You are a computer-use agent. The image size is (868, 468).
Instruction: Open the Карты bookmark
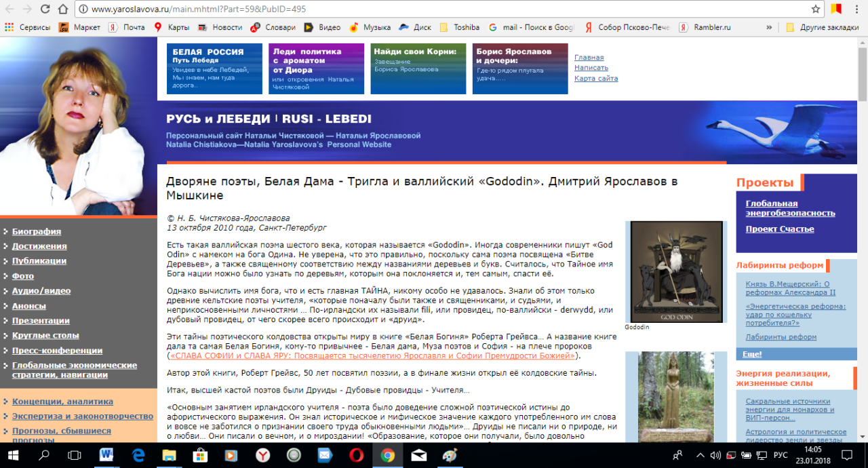172,27
